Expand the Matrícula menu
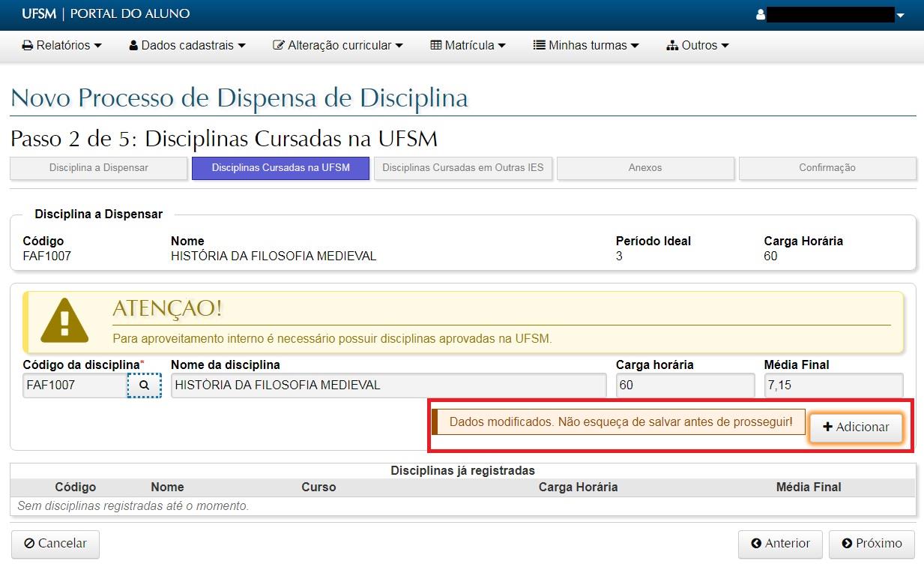 468,46
